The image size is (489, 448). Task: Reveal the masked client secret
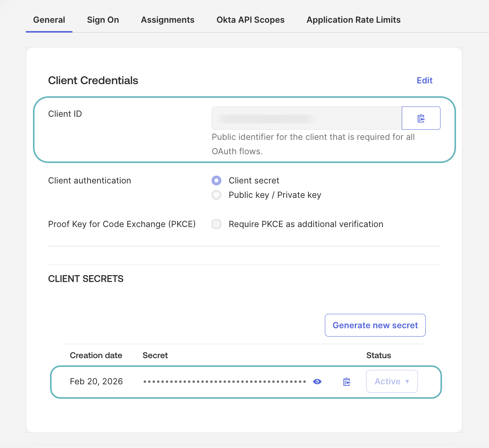coord(317,381)
